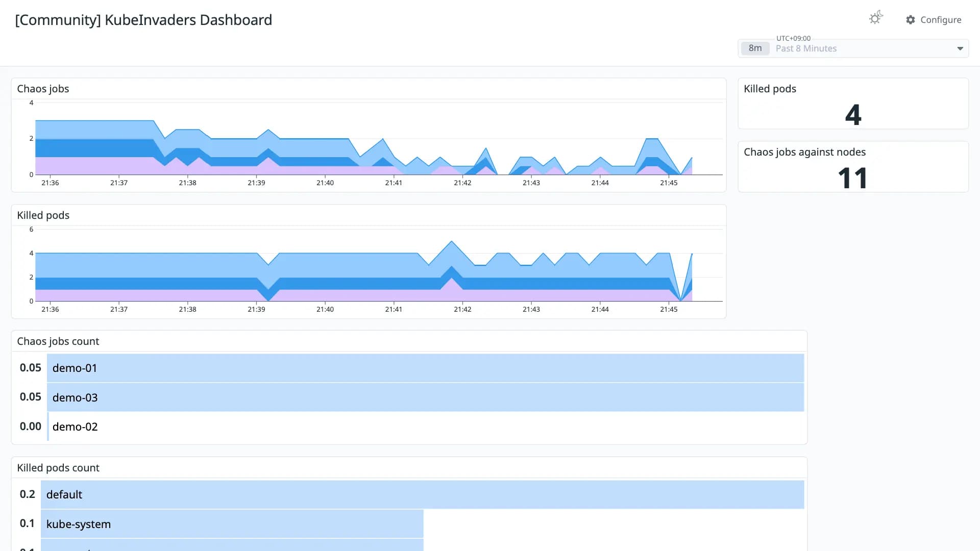The image size is (980, 551).
Task: Click the UTC+09:00 timezone label
Action: pos(793,38)
